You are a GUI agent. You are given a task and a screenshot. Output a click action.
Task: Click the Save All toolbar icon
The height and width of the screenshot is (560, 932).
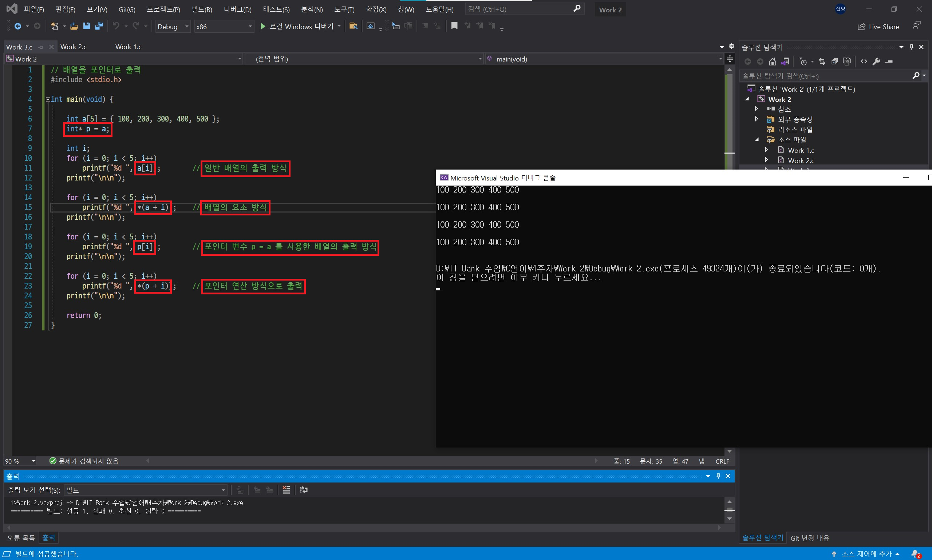[x=99, y=26]
